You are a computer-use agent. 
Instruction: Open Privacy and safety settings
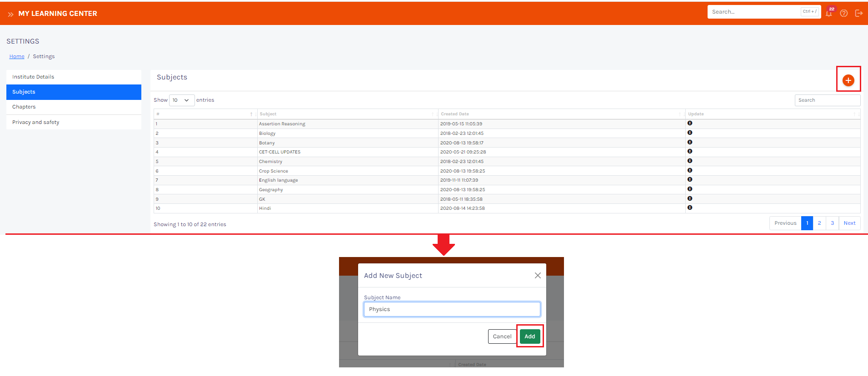point(36,122)
